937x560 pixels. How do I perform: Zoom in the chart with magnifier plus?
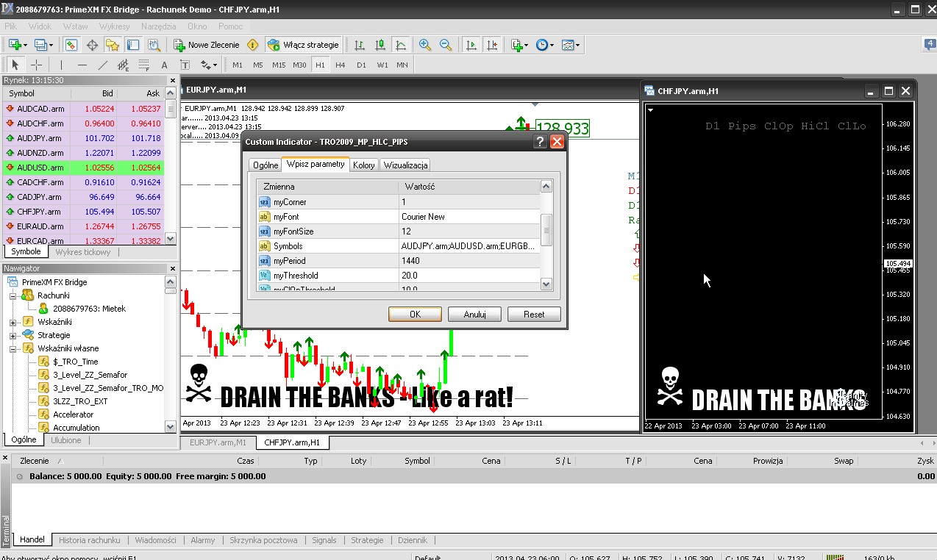(x=425, y=45)
